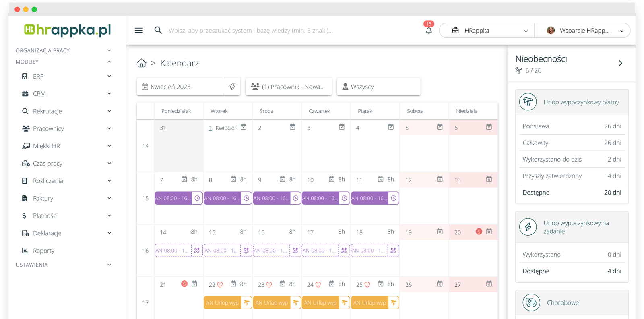Click the palm icon on April 22 leave
This screenshot has height=319, width=644.
pyautogui.click(x=246, y=303)
